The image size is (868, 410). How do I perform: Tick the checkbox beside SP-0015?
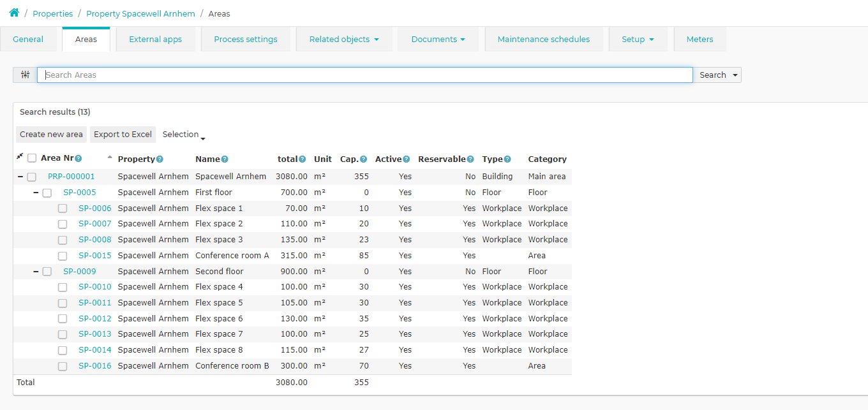(63, 256)
